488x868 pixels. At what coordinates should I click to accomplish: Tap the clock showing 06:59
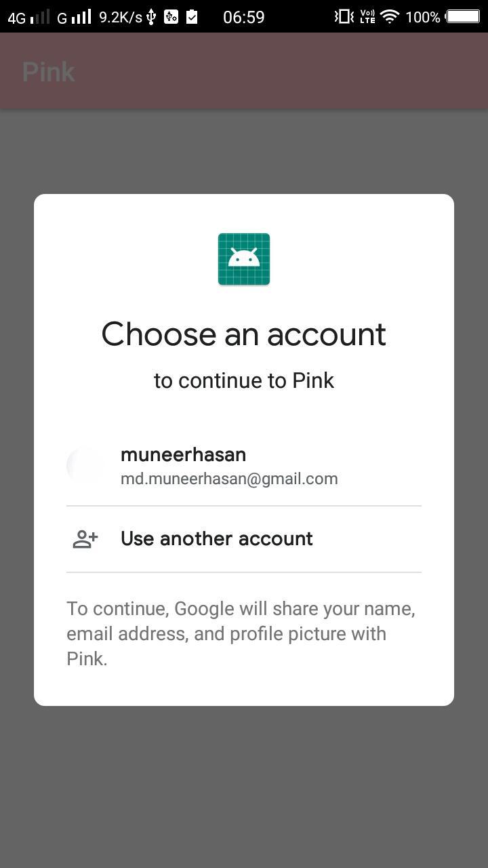click(x=244, y=17)
